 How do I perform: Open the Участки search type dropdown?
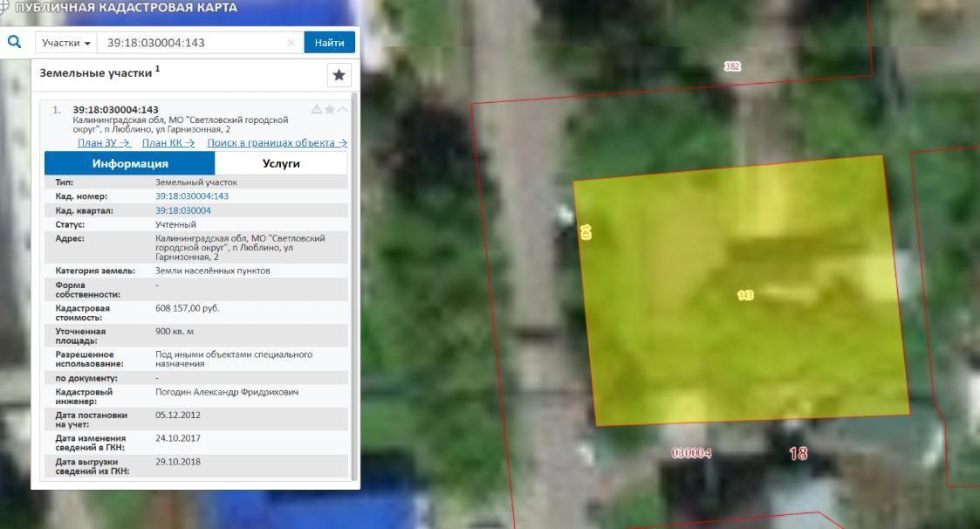(x=66, y=43)
